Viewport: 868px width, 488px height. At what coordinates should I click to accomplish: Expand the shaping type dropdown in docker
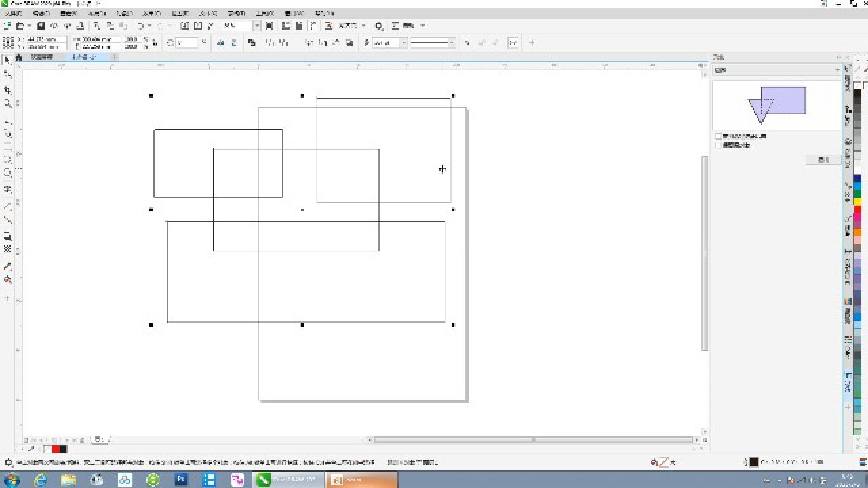point(837,70)
